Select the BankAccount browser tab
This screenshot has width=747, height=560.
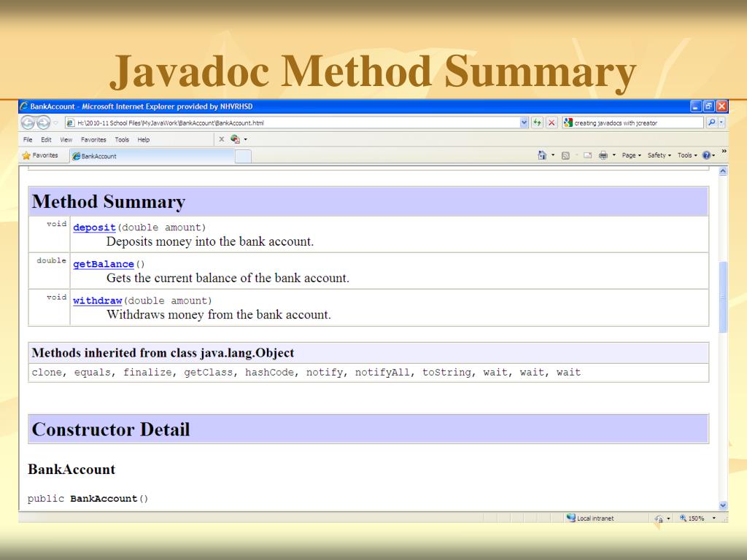click(x=152, y=156)
